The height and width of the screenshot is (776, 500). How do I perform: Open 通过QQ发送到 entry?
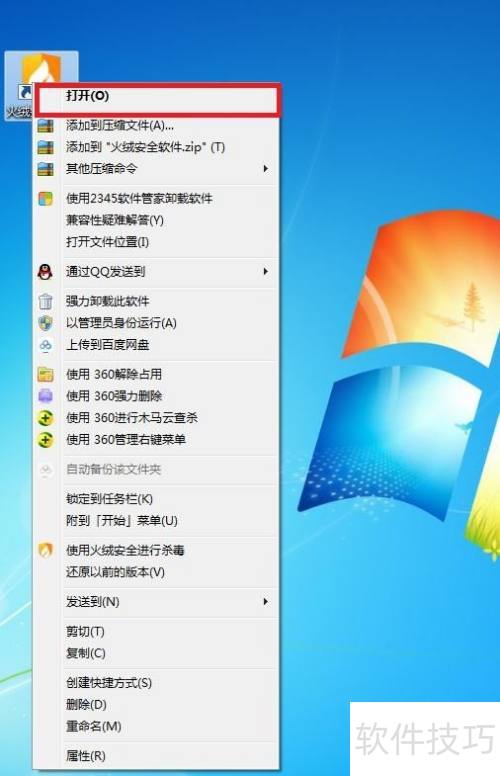tap(156, 272)
